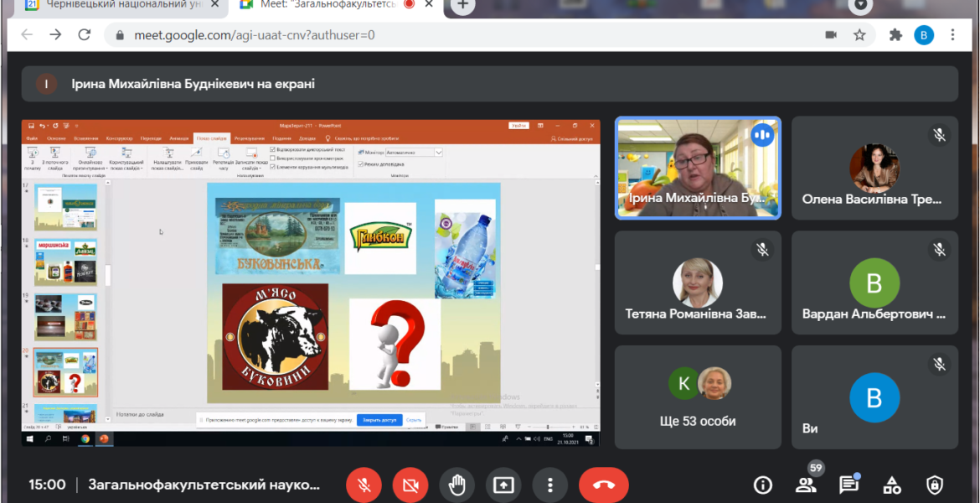
Task: Open the Рецензування ribbon tab in PowerPoint
Action: pyautogui.click(x=250, y=138)
